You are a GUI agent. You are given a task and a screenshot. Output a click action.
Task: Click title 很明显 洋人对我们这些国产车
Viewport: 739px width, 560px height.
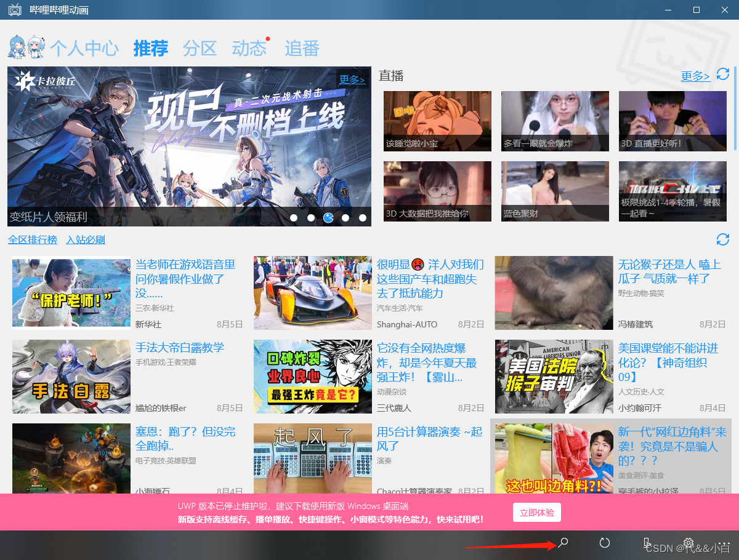tap(430, 279)
